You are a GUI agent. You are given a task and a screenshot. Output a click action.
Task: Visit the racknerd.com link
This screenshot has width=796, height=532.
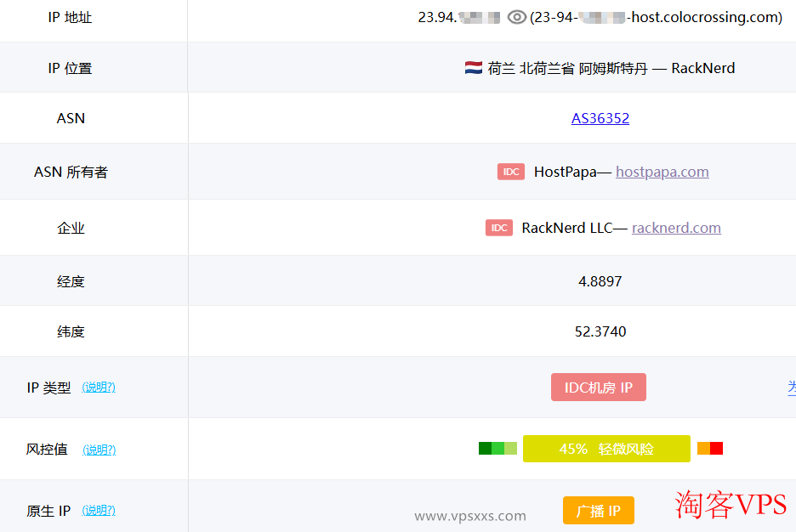[676, 228]
